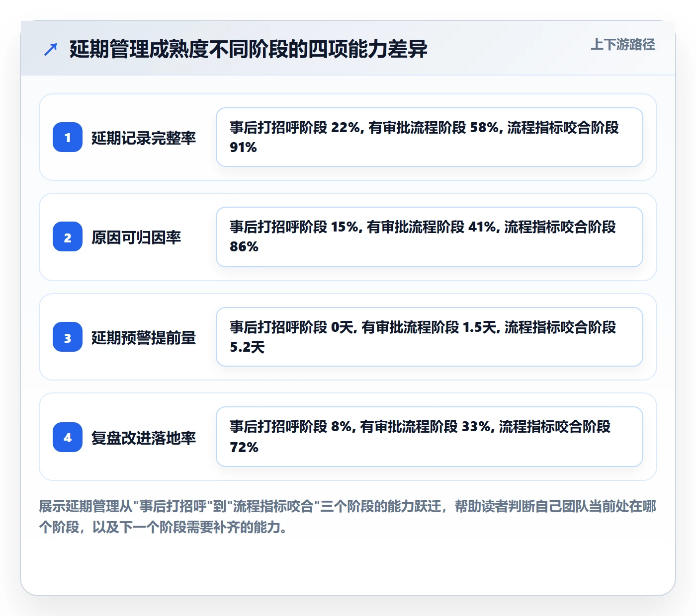The width and height of the screenshot is (696, 616).
Task: Click the number 2 badge for 原因可归因率
Action: (x=68, y=236)
